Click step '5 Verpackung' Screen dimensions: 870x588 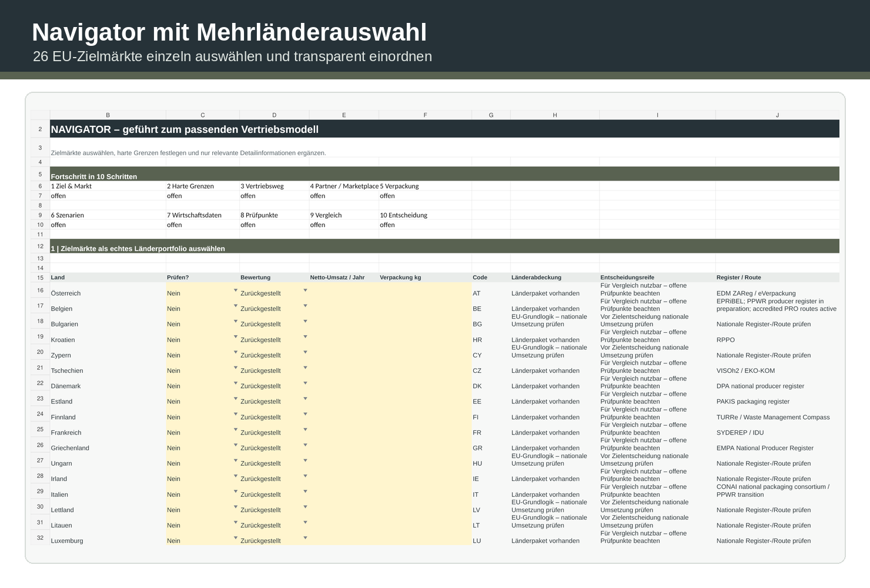pos(426,186)
